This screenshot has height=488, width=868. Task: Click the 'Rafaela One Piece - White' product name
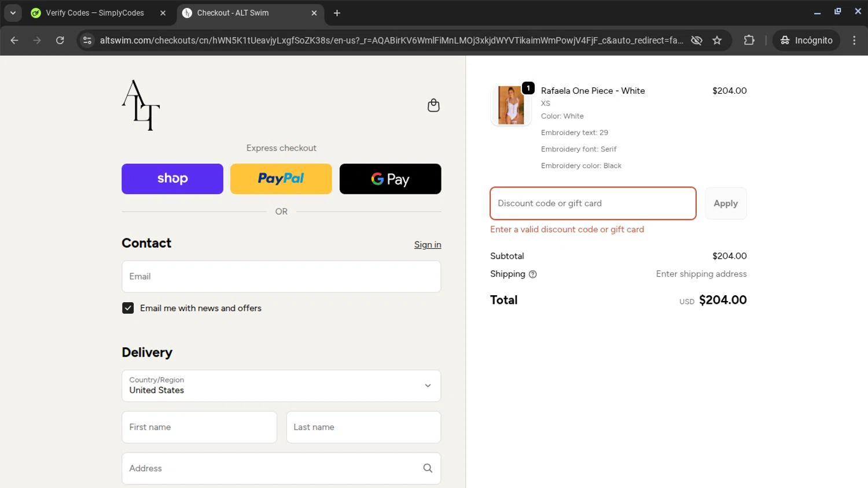(593, 91)
